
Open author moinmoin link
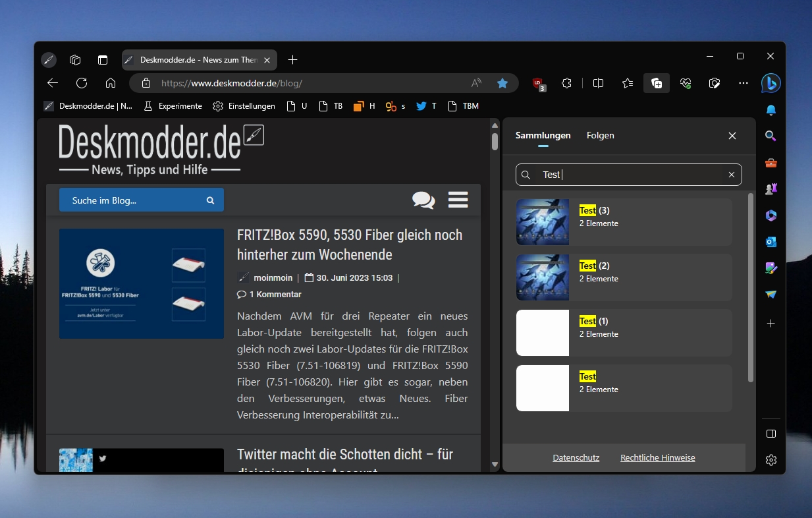pyautogui.click(x=273, y=278)
